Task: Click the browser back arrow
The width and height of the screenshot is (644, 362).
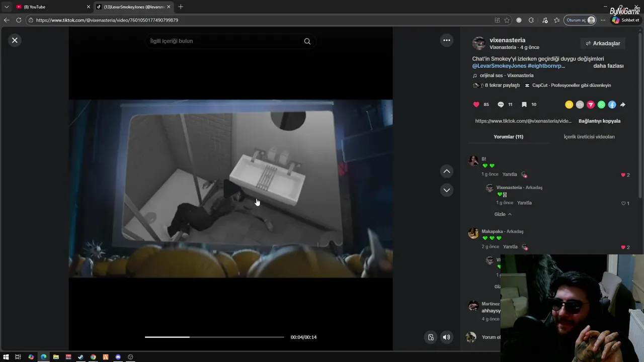Action: click(x=7, y=20)
